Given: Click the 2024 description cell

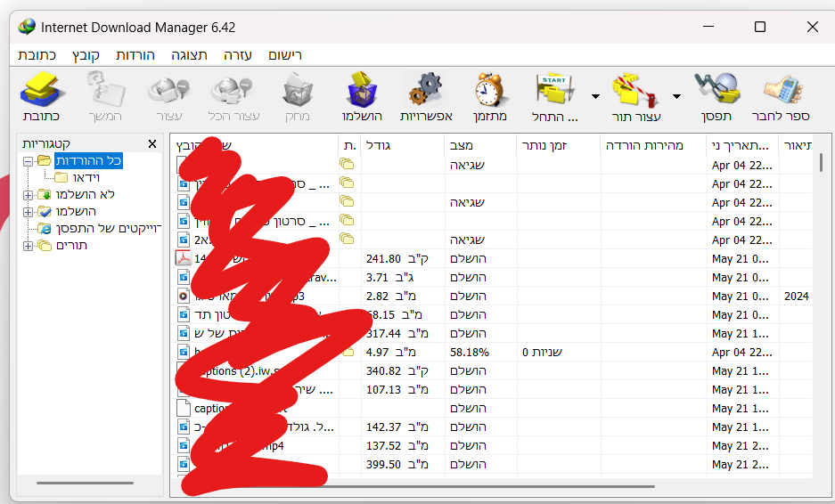Looking at the screenshot, I should coord(796,296).
